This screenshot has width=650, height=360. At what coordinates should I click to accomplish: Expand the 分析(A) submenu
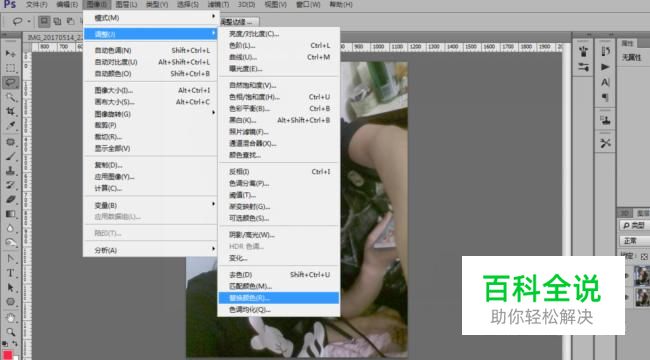151,250
